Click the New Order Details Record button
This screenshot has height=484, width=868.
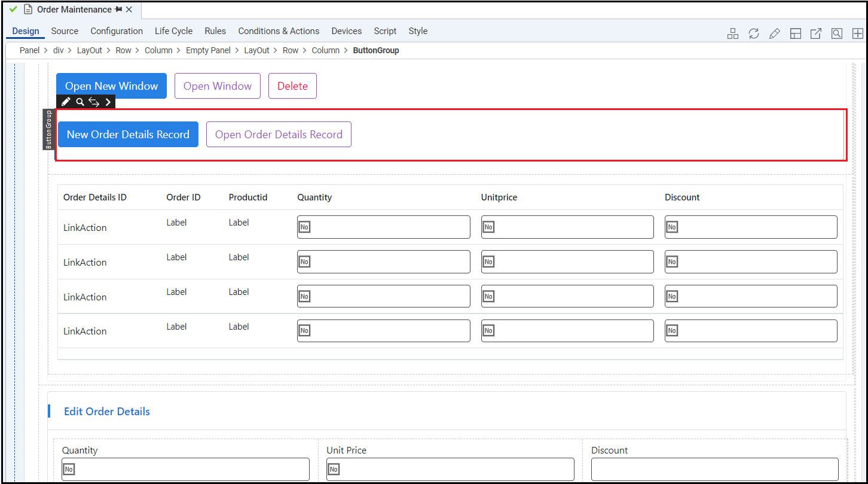coord(127,134)
